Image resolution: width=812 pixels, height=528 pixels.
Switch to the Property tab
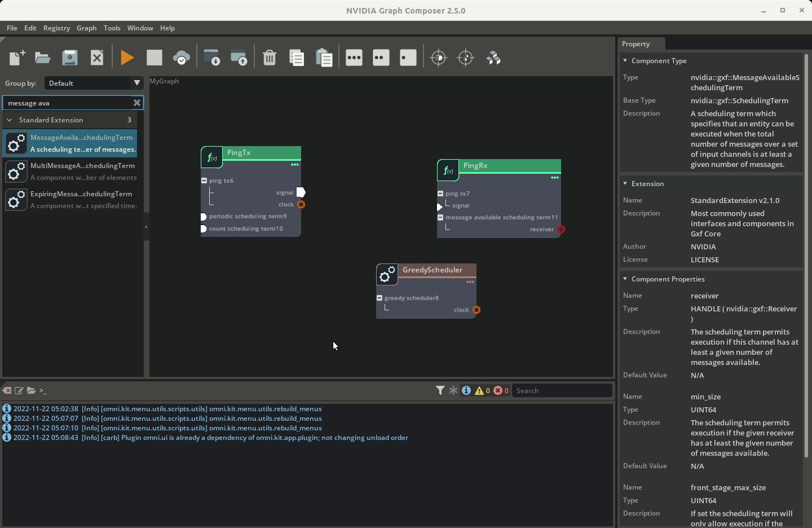click(x=641, y=44)
